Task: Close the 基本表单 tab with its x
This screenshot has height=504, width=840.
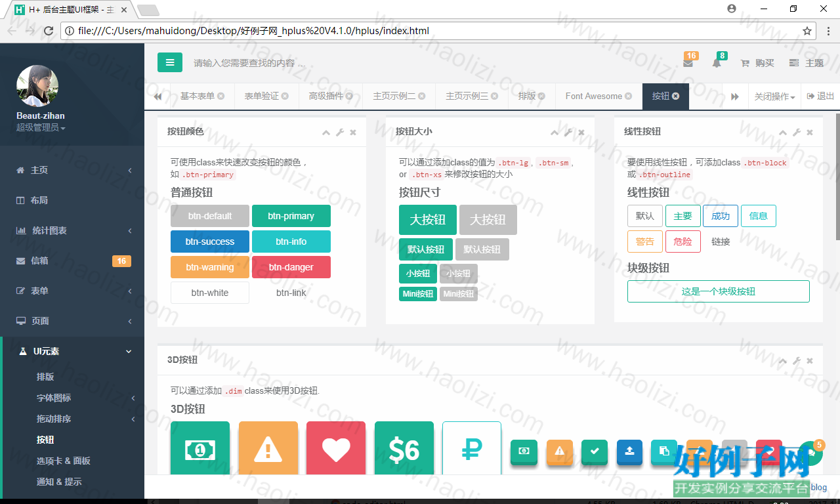Action: (x=221, y=96)
